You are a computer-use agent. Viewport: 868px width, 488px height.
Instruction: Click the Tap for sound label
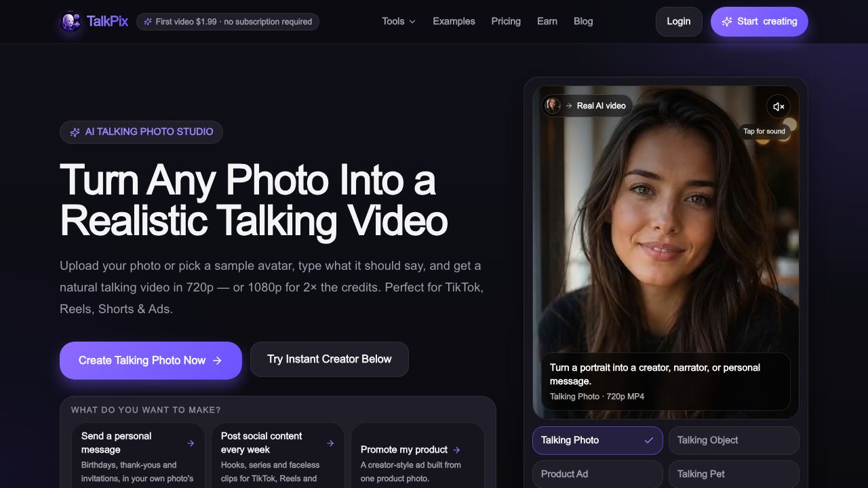tap(764, 131)
